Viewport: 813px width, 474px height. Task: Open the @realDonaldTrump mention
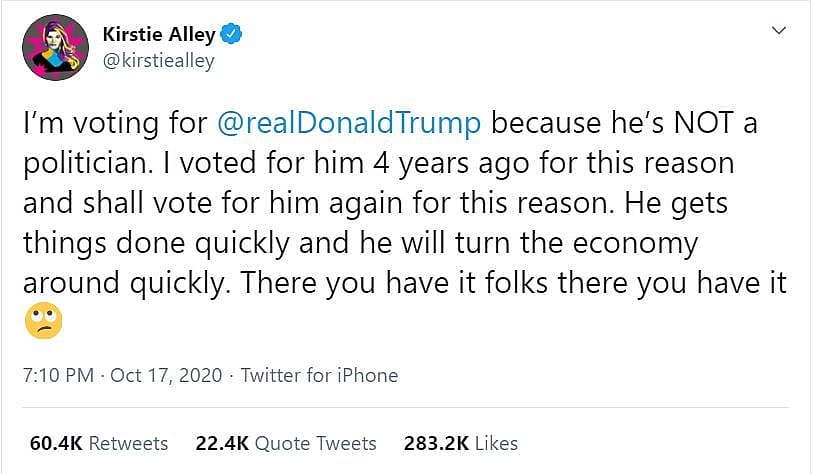350,123
